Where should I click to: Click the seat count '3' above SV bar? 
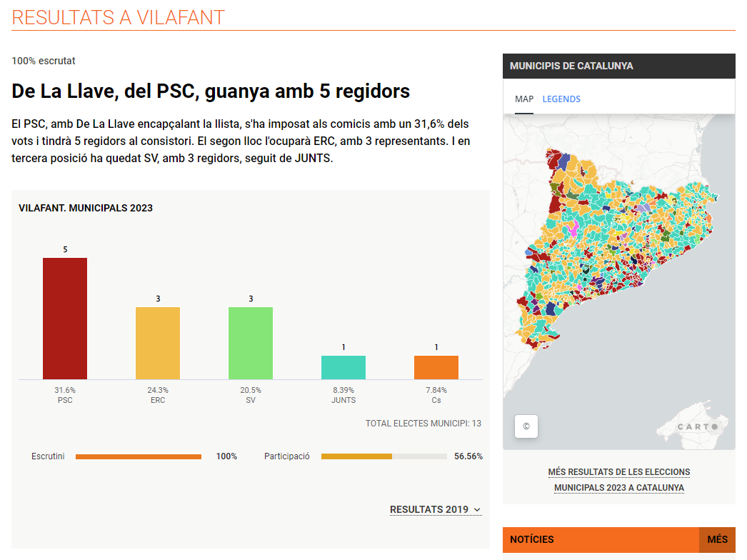pyautogui.click(x=251, y=299)
